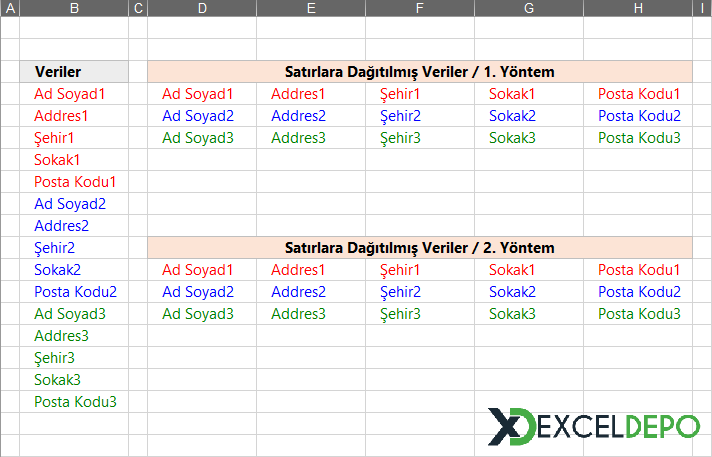Screen dimensions: 712x457
Task: Select the column B header
Action: click(x=74, y=8)
